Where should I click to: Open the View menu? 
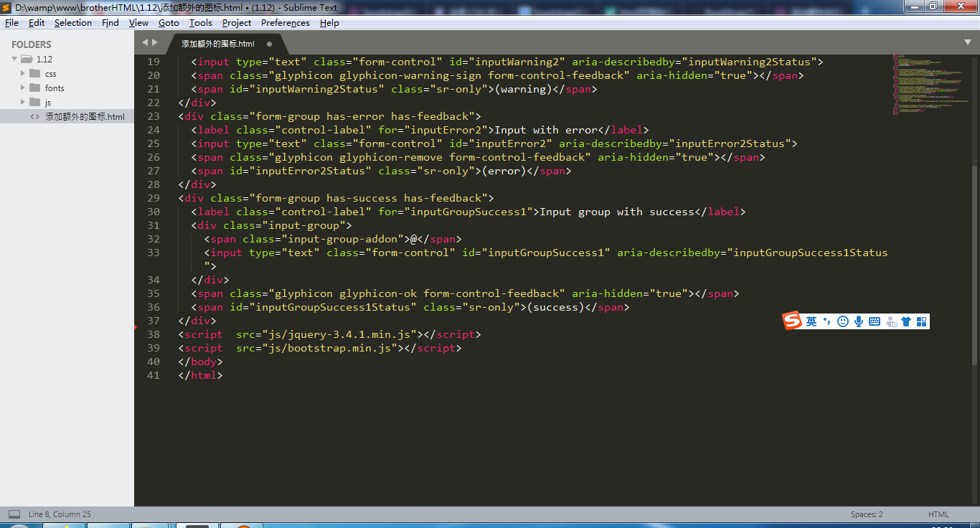coord(138,23)
